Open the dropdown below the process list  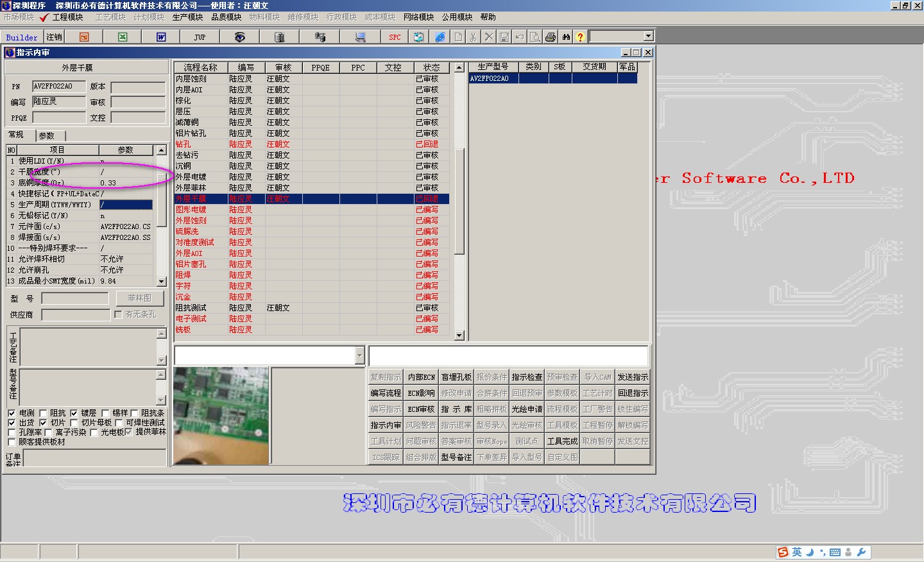coord(359,355)
